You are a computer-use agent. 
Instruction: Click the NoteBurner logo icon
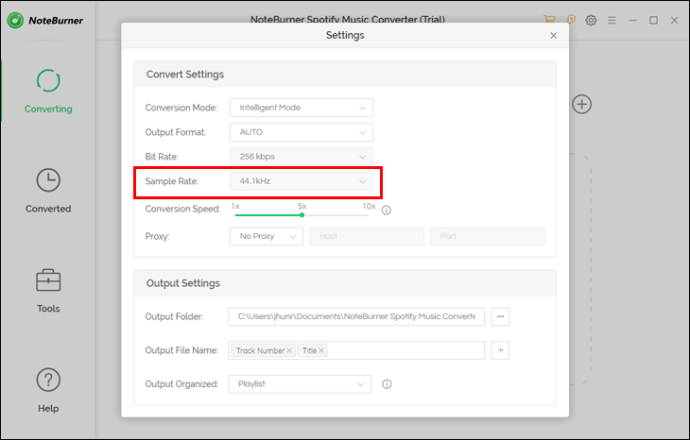pyautogui.click(x=15, y=20)
